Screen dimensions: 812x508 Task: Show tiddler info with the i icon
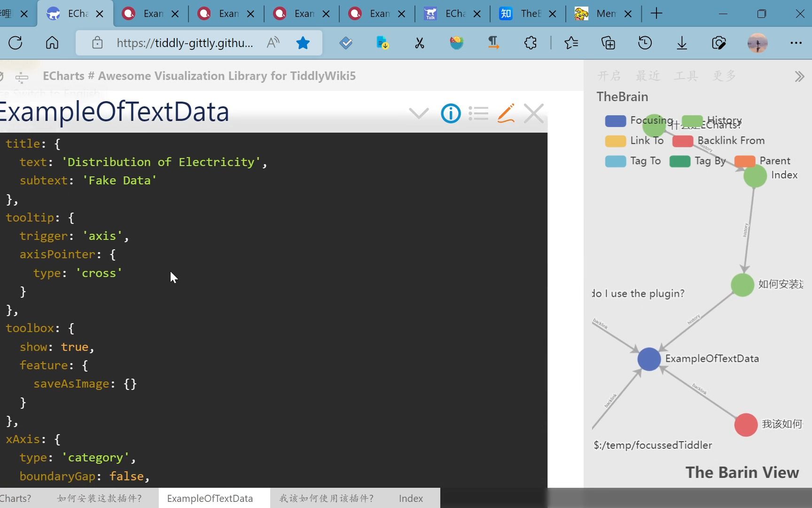click(x=451, y=113)
